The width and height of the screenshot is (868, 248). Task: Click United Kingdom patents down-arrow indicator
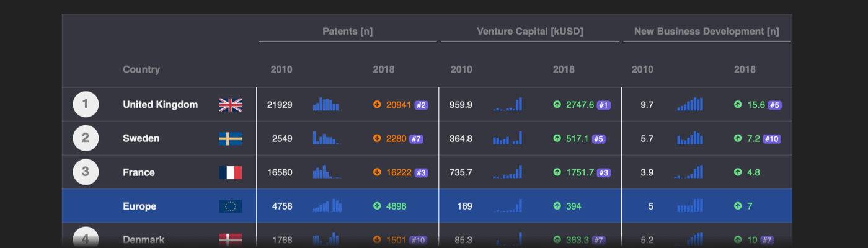[x=377, y=105]
